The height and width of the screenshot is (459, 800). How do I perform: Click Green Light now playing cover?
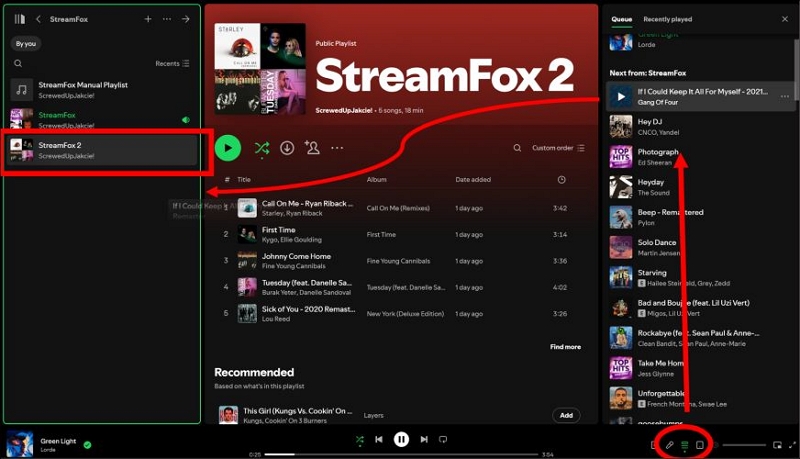pyautogui.click(x=20, y=444)
